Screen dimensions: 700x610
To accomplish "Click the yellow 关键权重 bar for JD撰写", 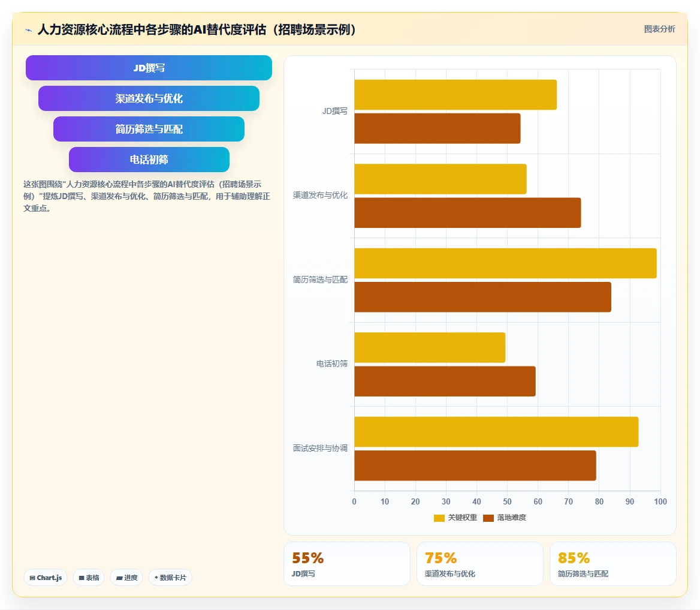I will pyautogui.click(x=455, y=95).
